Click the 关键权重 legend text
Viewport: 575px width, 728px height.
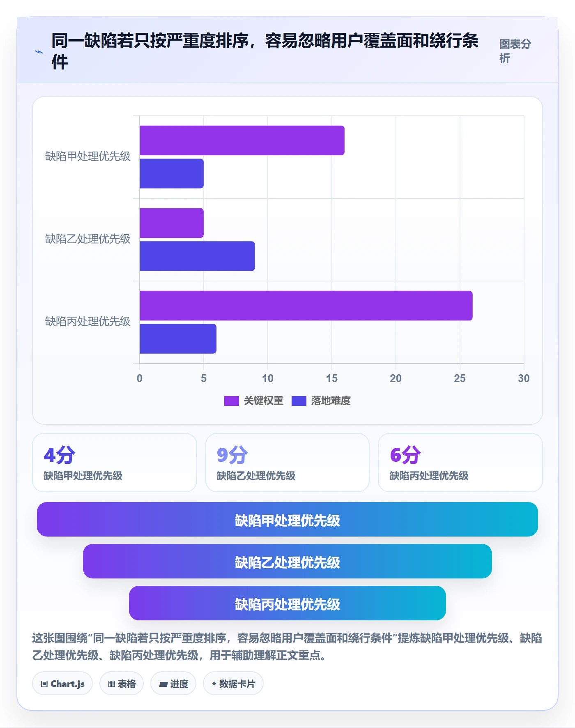pyautogui.click(x=264, y=401)
